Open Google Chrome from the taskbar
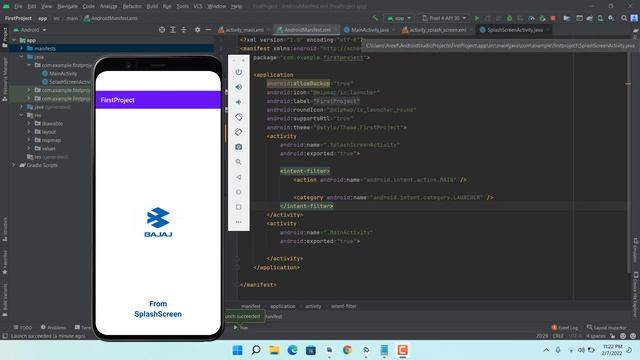 point(347,350)
